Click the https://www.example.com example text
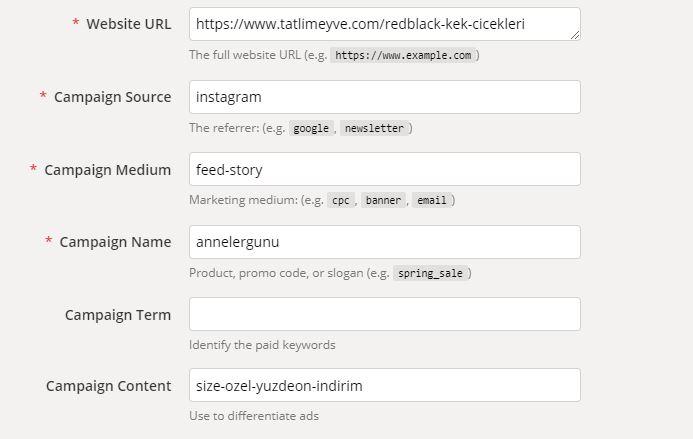 pyautogui.click(x=403, y=56)
